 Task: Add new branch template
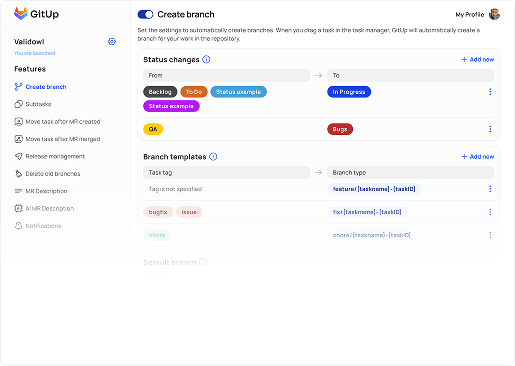coord(478,157)
